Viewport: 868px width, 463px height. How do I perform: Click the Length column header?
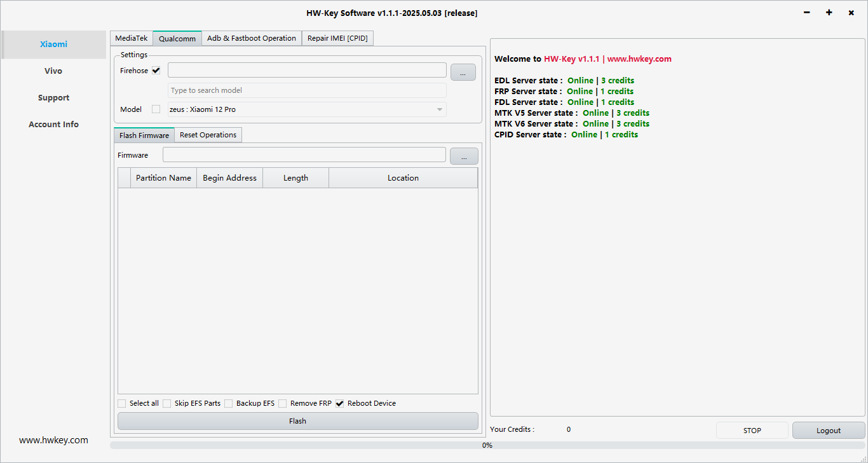click(295, 178)
